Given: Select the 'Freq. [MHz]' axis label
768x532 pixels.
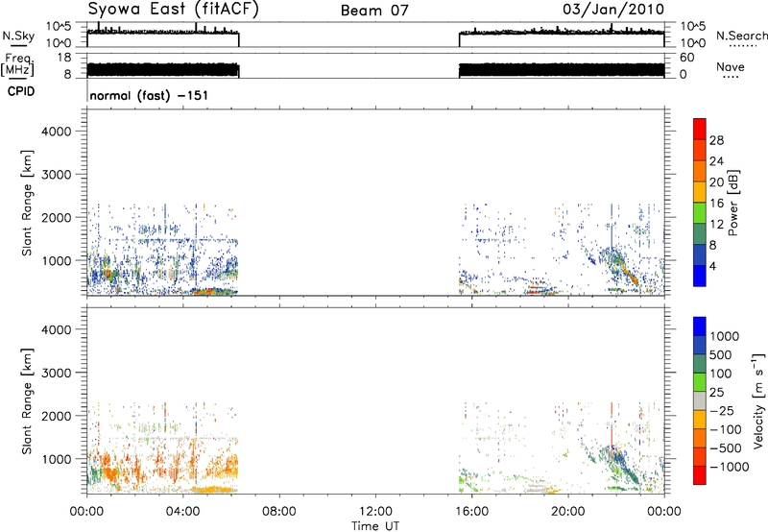Looking at the screenshot, I should tap(17, 64).
